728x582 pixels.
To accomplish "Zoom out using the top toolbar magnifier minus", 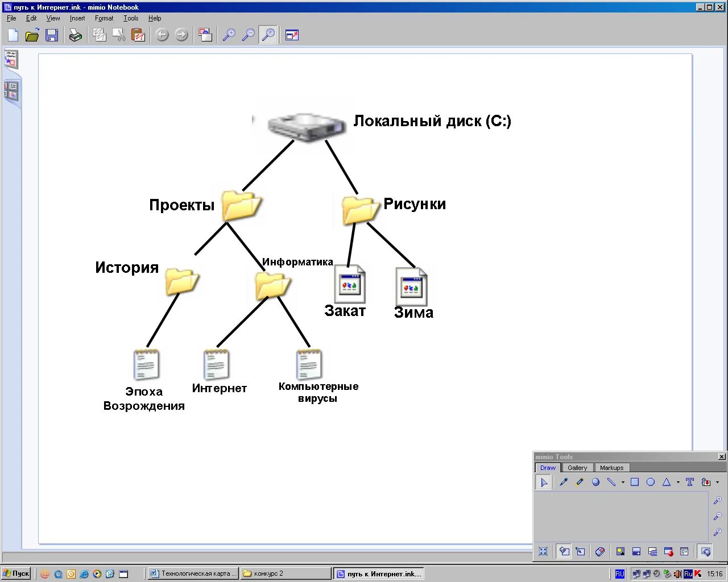I will click(x=249, y=35).
